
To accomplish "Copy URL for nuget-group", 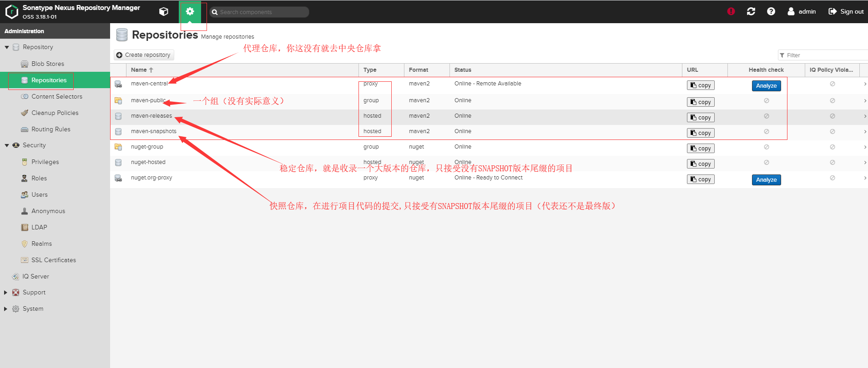I will pyautogui.click(x=701, y=149).
